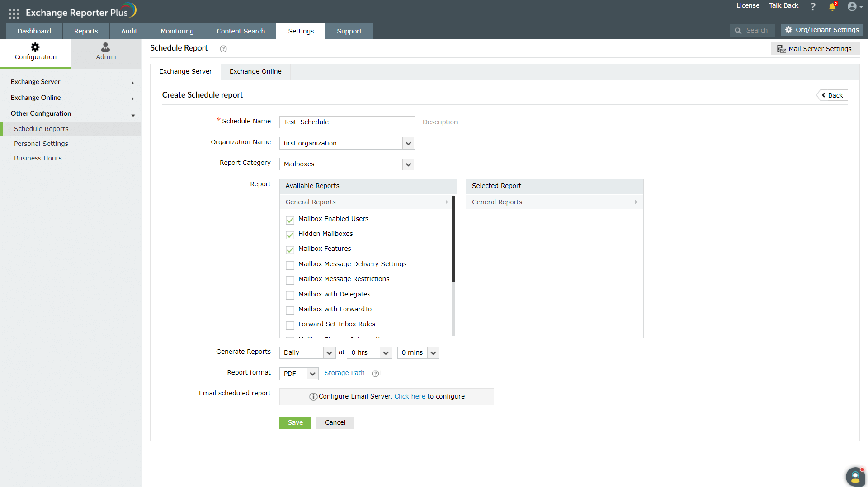Click the help question mark in header
Viewport: 868px width, 488px height.
click(813, 6)
